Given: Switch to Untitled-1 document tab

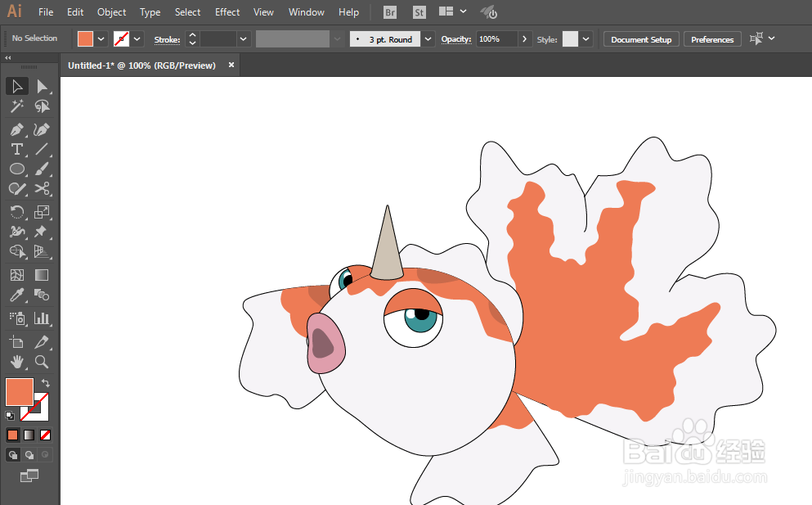Looking at the screenshot, I should 141,65.
